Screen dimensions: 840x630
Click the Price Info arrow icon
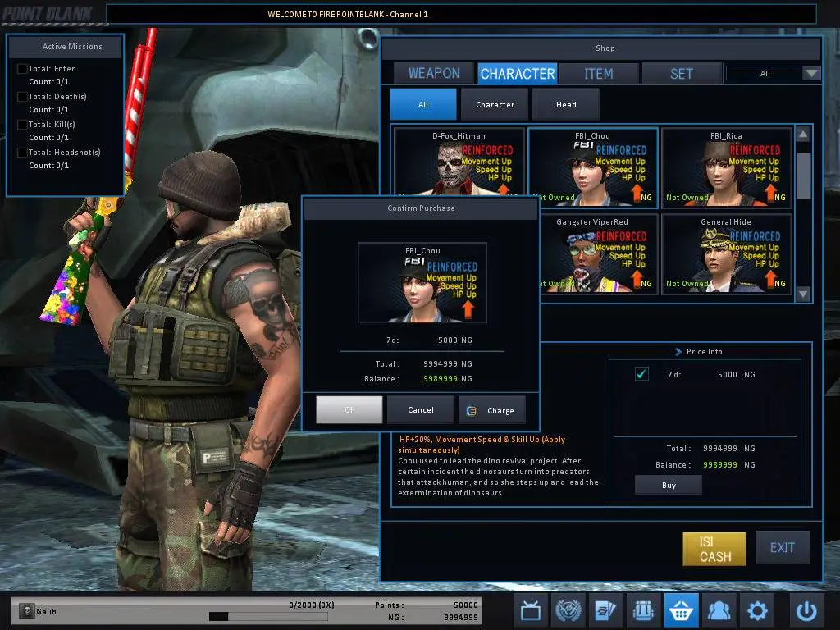coord(678,351)
